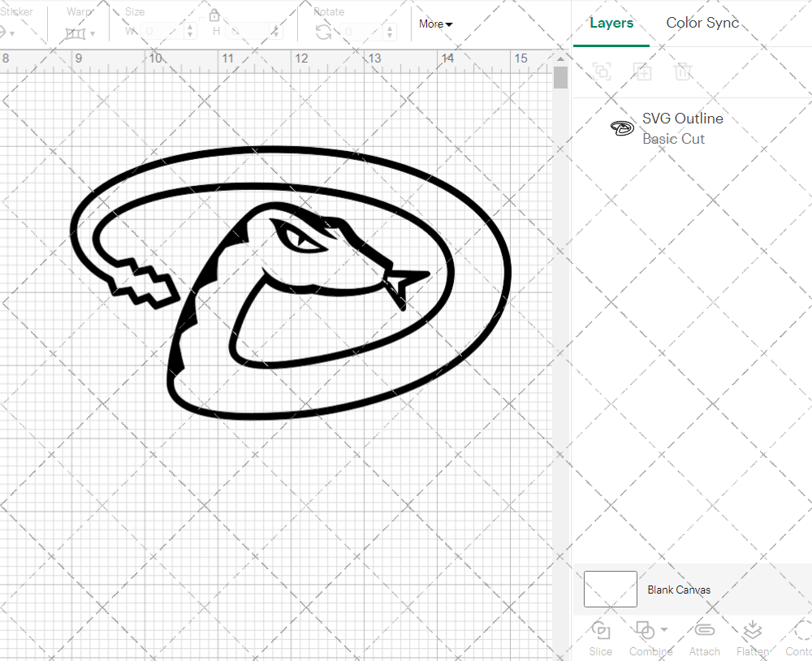Open the Warp dropdown
The width and height of the screenshot is (812, 661).
80,32
